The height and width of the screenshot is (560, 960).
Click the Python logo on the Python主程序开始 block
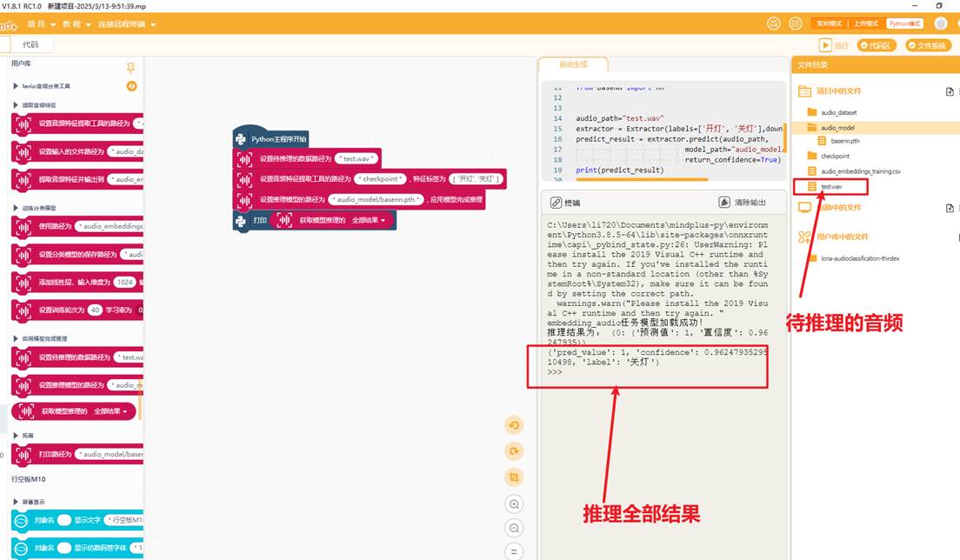[x=241, y=139]
